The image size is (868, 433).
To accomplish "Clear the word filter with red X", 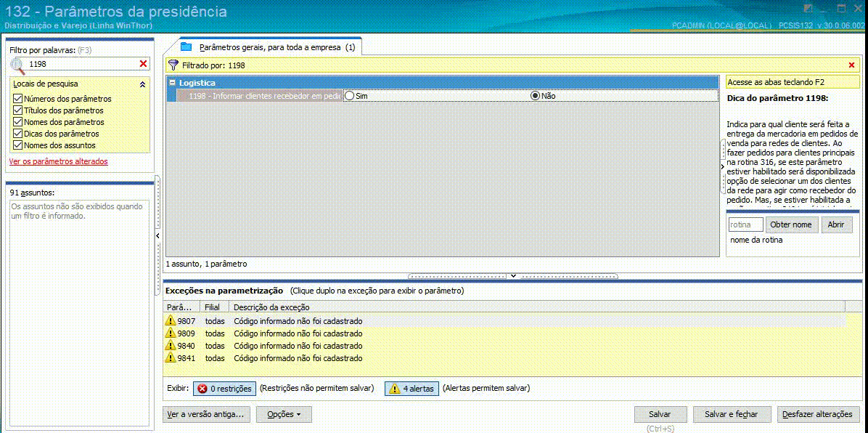I will (144, 65).
